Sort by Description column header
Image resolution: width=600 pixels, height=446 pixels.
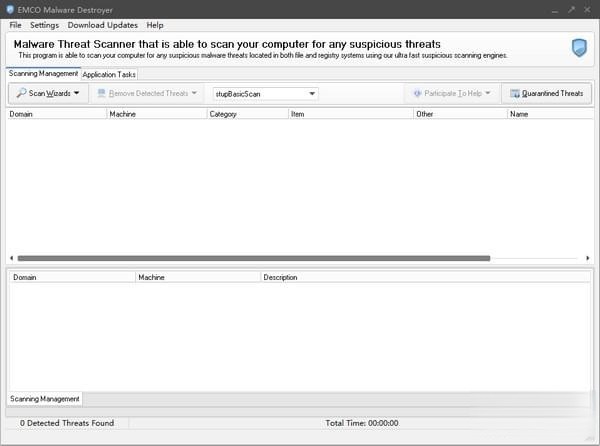(425, 277)
